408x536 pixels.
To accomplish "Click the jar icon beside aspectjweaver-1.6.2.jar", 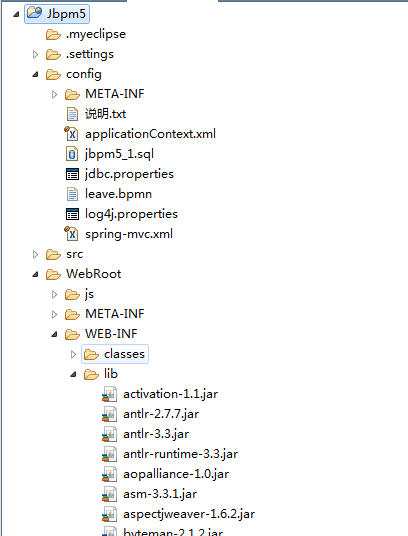I will click(x=109, y=514).
